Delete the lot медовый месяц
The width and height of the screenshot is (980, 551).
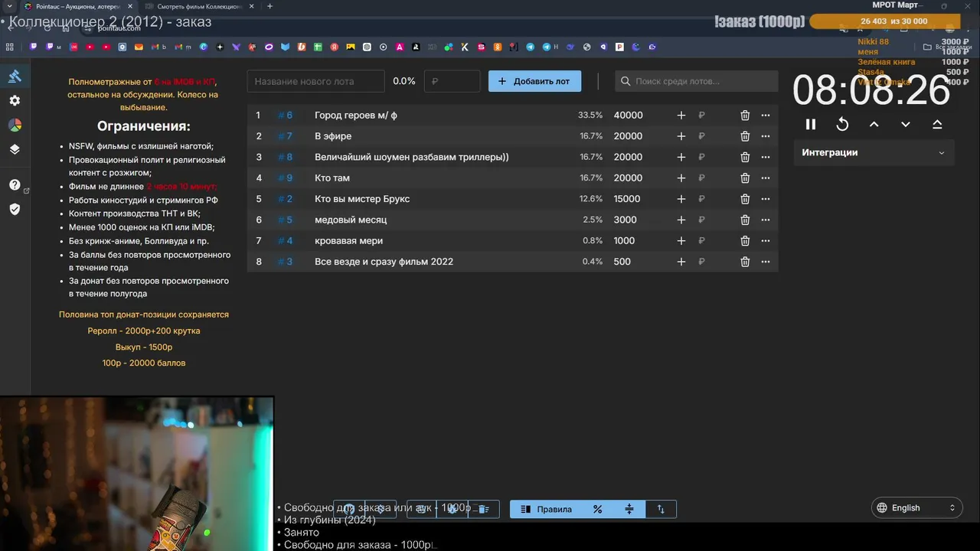coord(745,220)
